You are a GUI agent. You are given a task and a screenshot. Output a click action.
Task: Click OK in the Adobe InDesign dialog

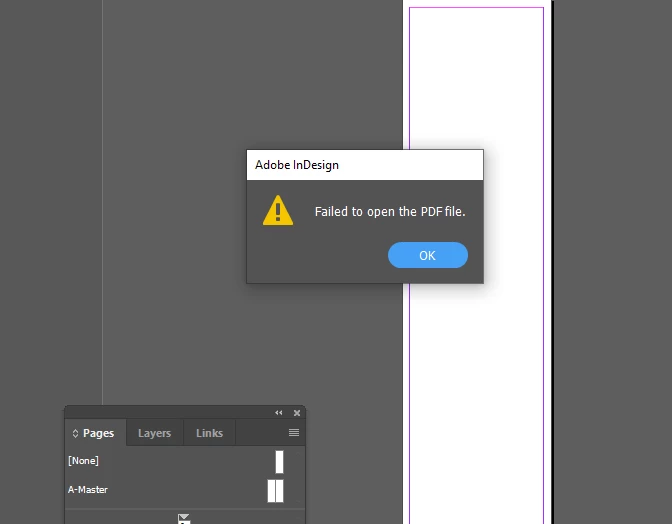(428, 255)
